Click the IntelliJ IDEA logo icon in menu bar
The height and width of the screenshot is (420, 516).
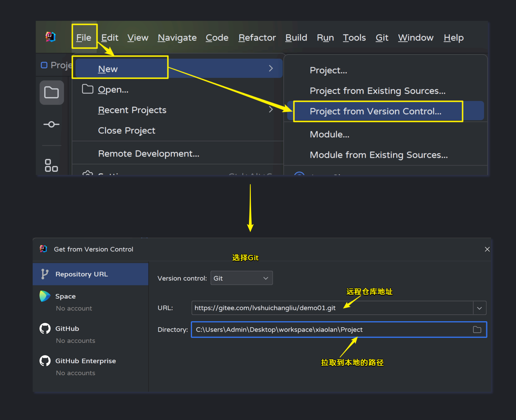[50, 37]
